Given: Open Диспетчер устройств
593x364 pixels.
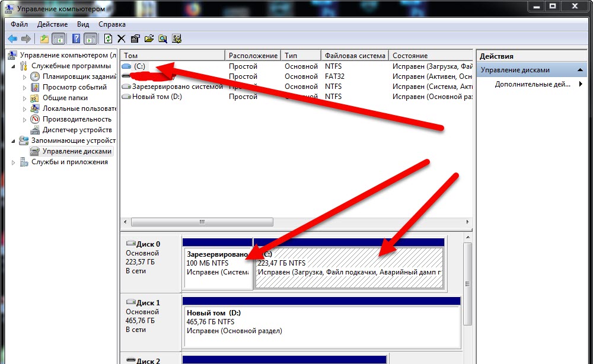Looking at the screenshot, I should 77,130.
